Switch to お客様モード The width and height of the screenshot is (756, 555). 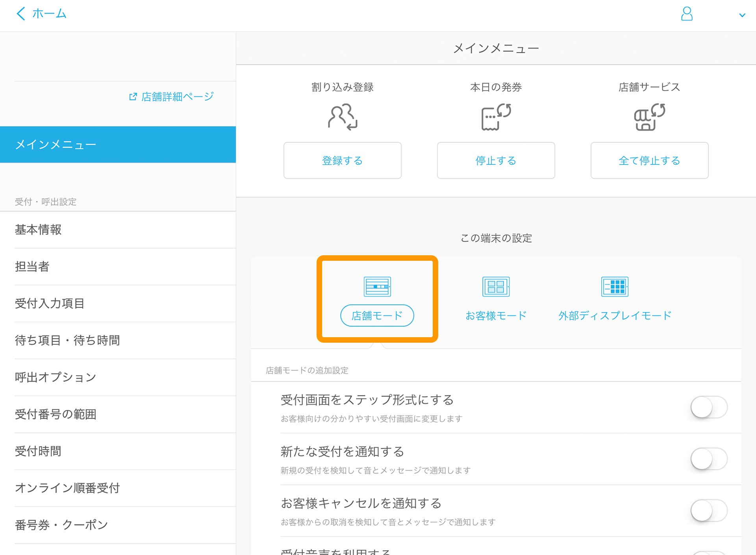tap(496, 316)
